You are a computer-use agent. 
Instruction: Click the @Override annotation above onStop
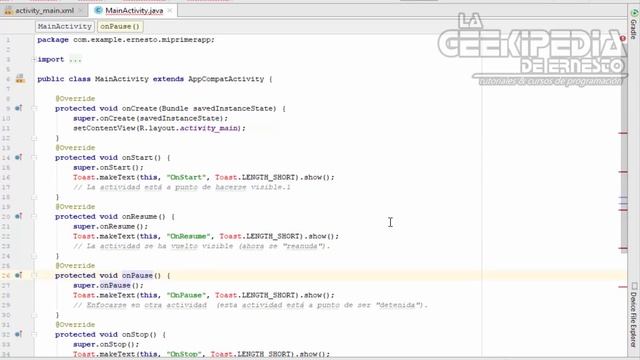pyautogui.click(x=75, y=325)
